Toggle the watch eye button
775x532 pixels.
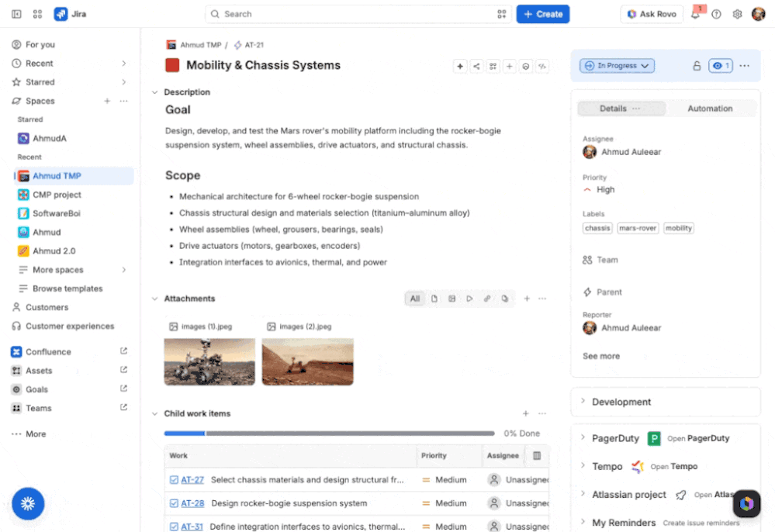coord(721,66)
